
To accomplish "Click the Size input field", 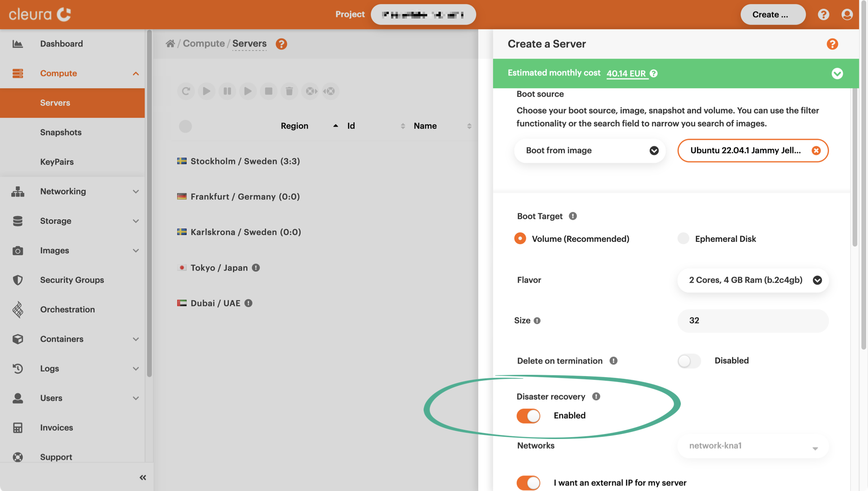I will pos(753,321).
